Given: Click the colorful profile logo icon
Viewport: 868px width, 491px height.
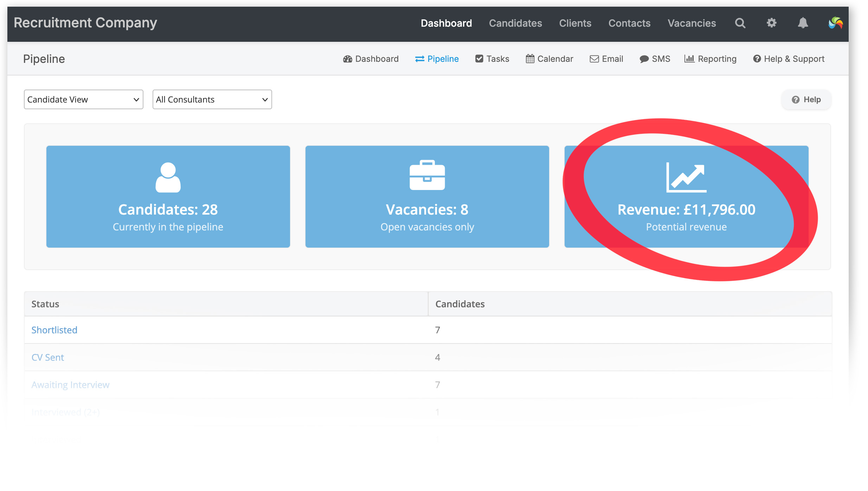Looking at the screenshot, I should (x=836, y=23).
